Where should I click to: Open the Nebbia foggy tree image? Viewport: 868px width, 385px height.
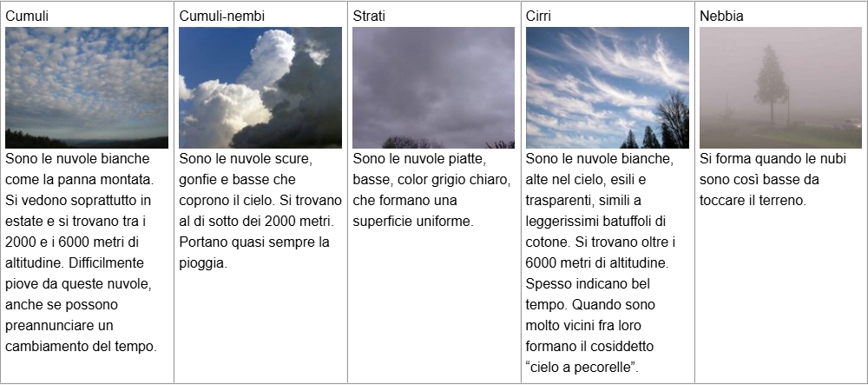(x=780, y=88)
